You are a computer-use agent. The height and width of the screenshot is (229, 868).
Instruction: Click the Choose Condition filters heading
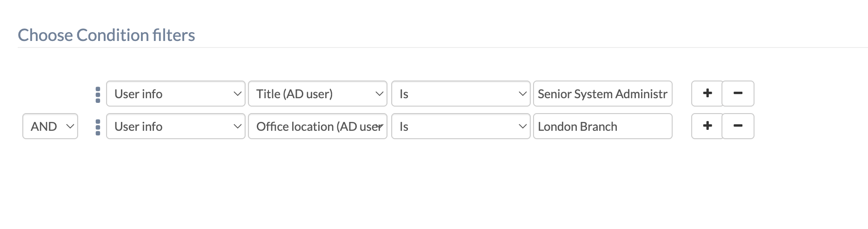click(x=107, y=35)
